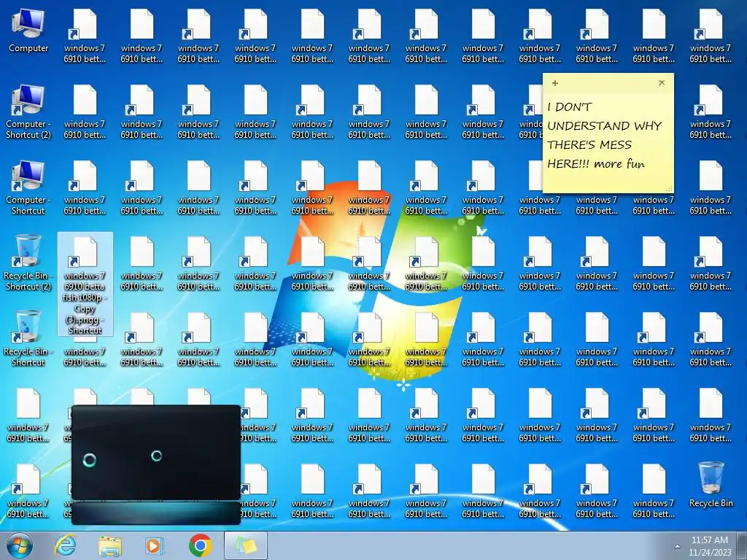
Task: Open Google Chrome from the taskbar
Action: 200,545
